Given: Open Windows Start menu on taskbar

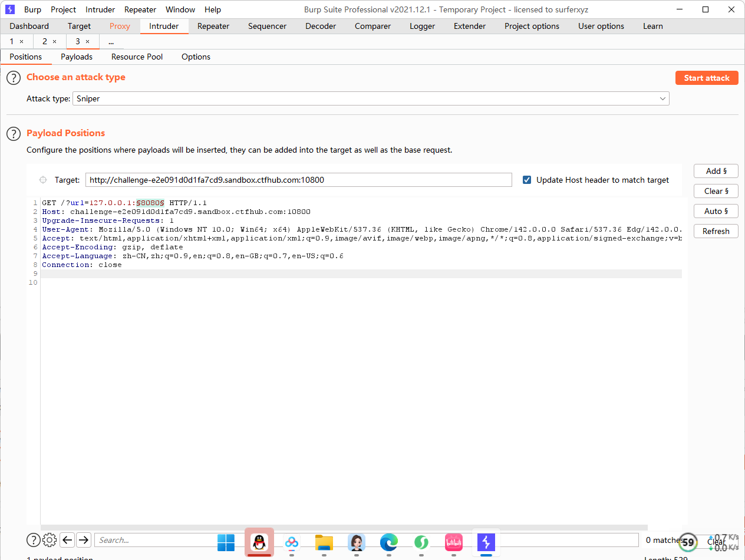Looking at the screenshot, I should coord(226,542).
